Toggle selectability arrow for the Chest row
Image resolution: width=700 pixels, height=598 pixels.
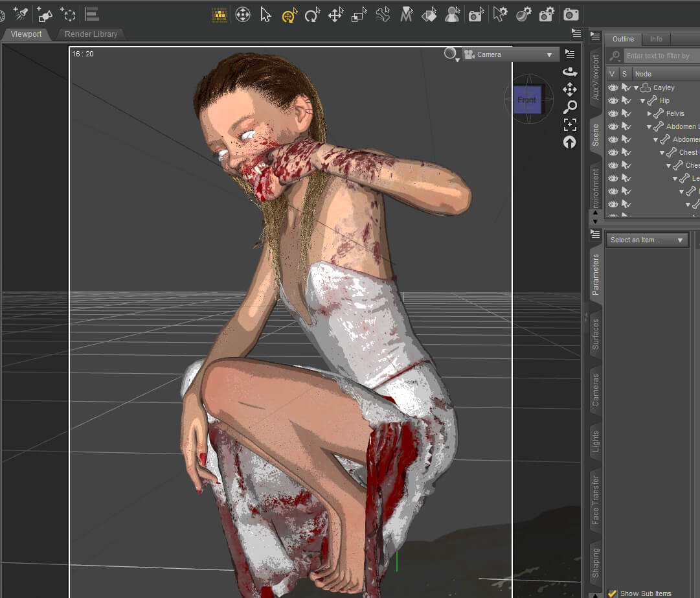tap(626, 152)
